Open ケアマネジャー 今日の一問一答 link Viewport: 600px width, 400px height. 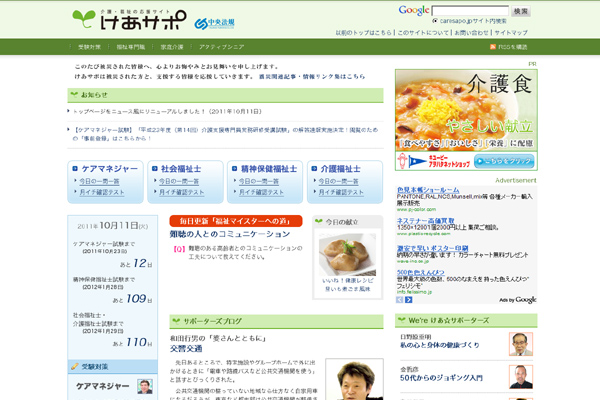coord(103,181)
